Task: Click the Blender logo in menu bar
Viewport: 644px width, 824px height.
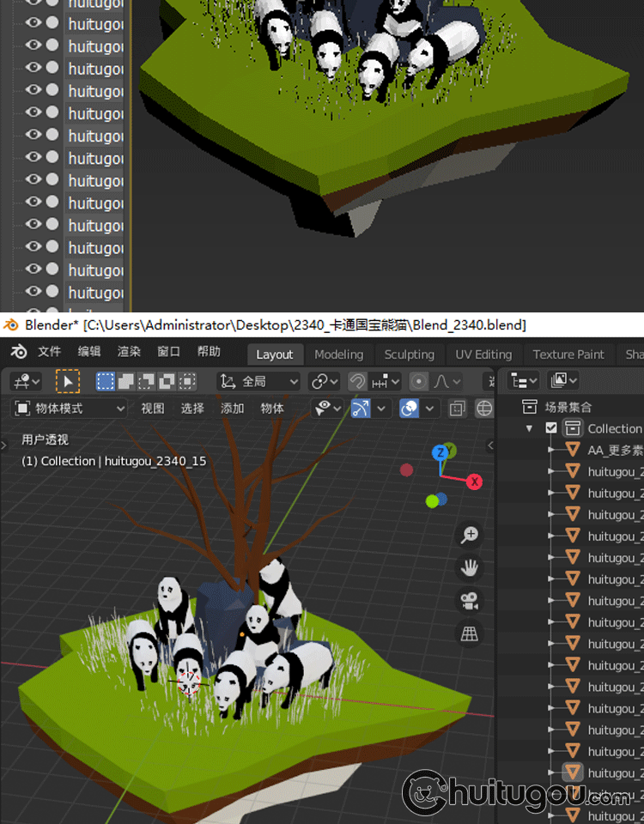Action: point(19,352)
